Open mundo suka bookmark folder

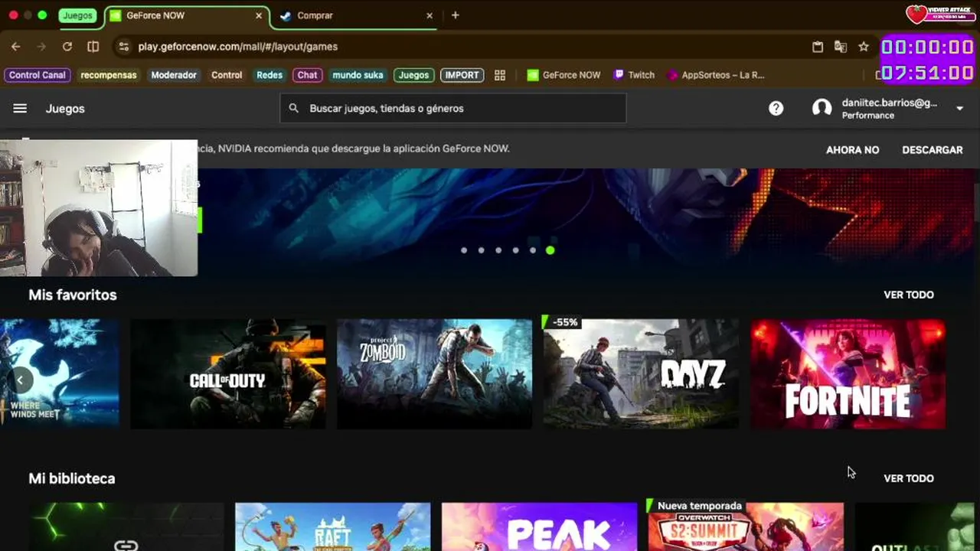[358, 75]
